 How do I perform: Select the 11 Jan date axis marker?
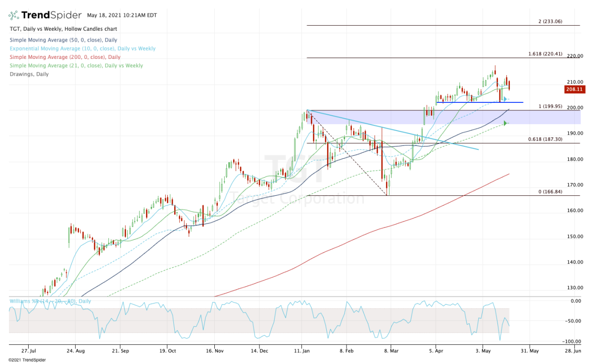[x=302, y=351]
